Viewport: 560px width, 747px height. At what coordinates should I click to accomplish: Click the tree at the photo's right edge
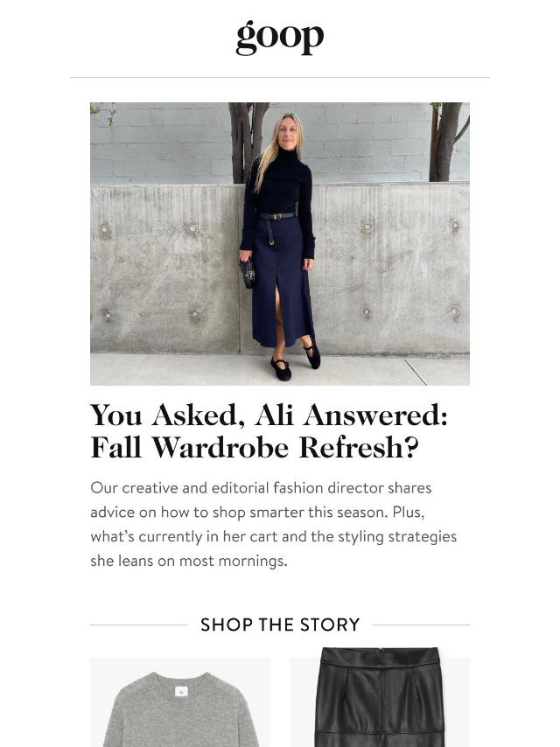(x=447, y=142)
